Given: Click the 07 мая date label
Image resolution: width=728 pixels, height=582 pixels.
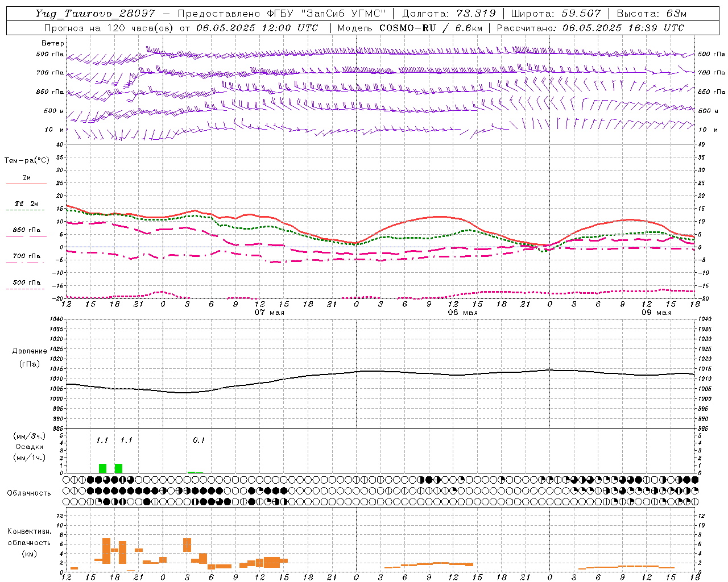Looking at the screenshot, I should tap(270, 313).
